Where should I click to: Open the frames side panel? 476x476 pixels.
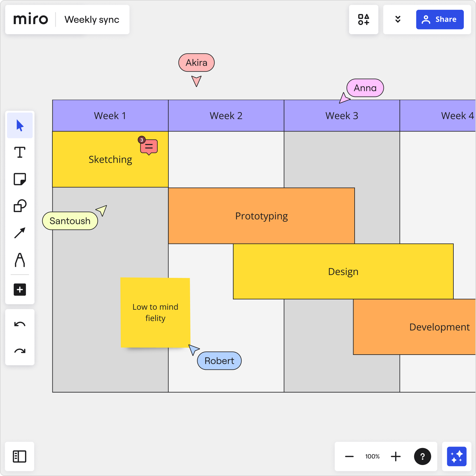click(x=20, y=456)
